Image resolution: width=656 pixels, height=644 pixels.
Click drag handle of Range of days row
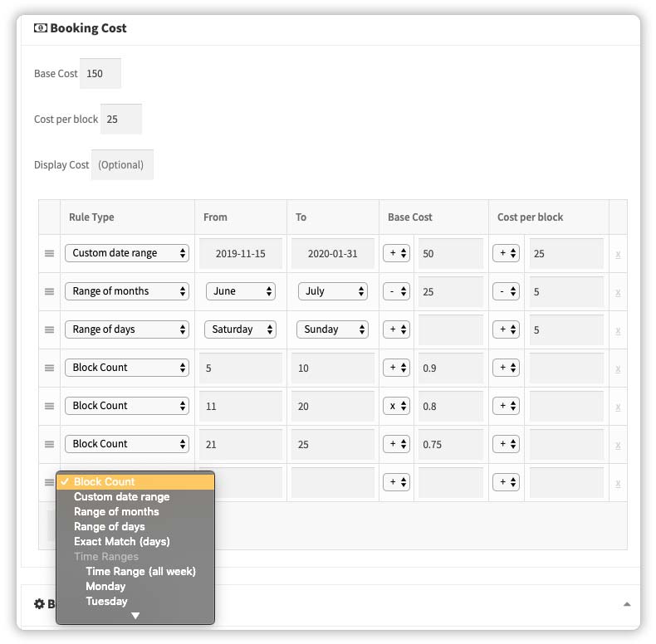pos(49,329)
